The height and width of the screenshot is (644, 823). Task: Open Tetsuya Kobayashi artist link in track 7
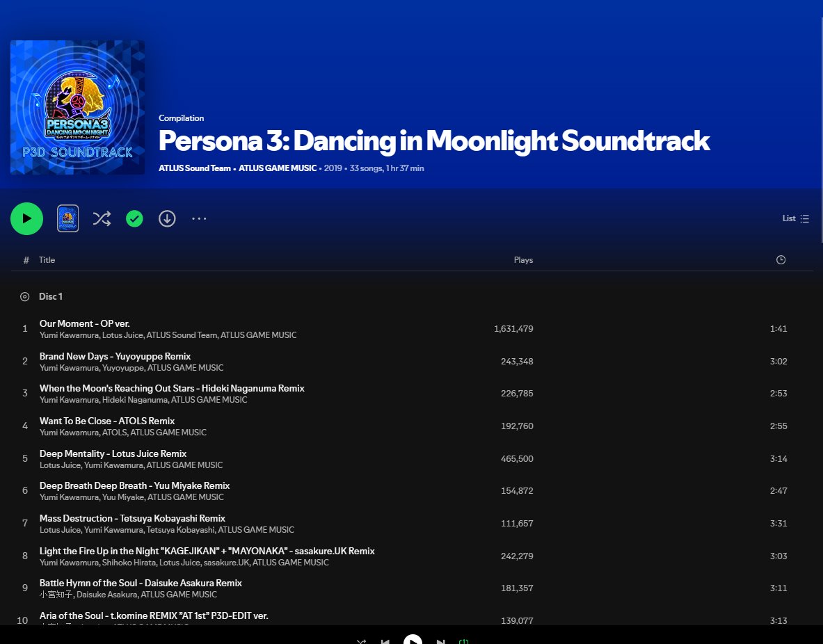181,530
